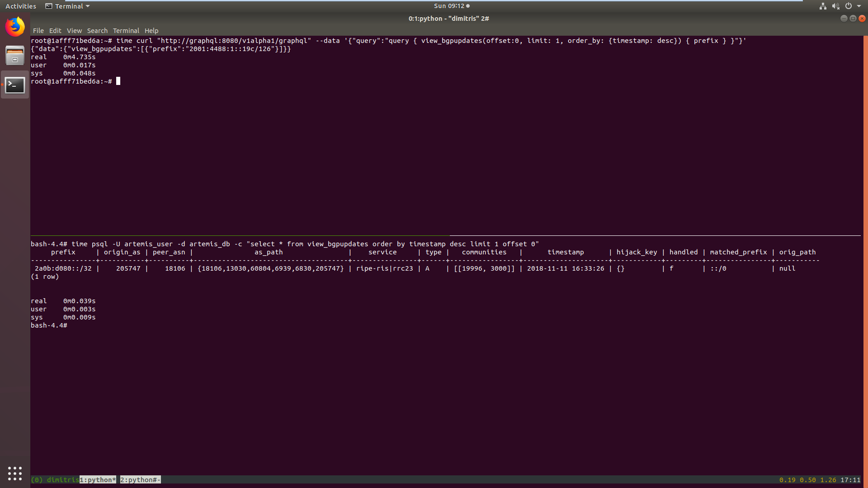Select tmux window 1:python* in status bar
This screenshot has height=488, width=868.
click(98, 480)
